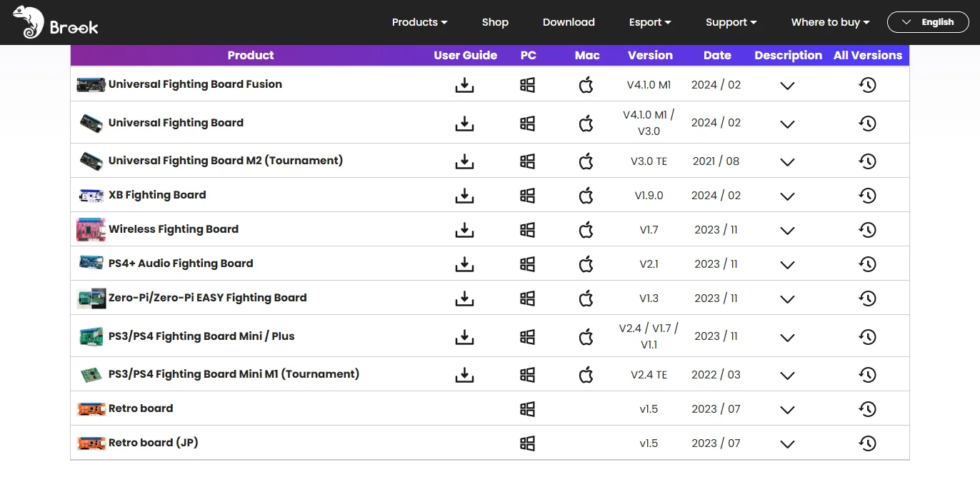980x477 pixels.
Task: Click the 2021 / 08 date cell
Action: (x=716, y=161)
